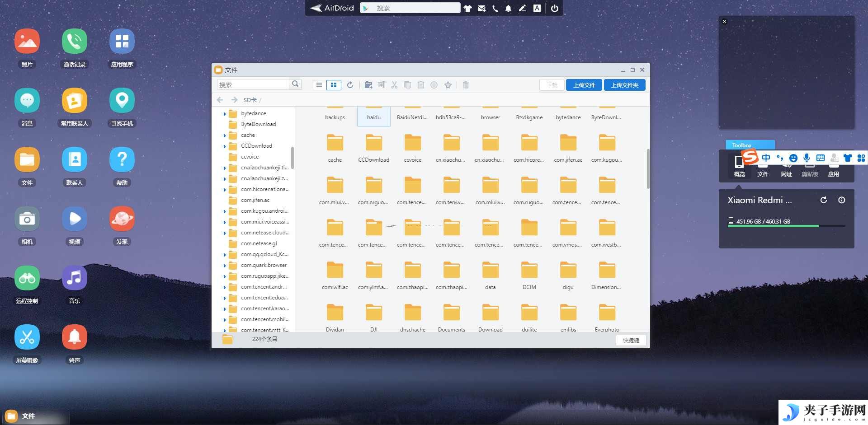This screenshot has height=425, width=868.
Task: Expand the cache tree folder
Action: (225, 135)
